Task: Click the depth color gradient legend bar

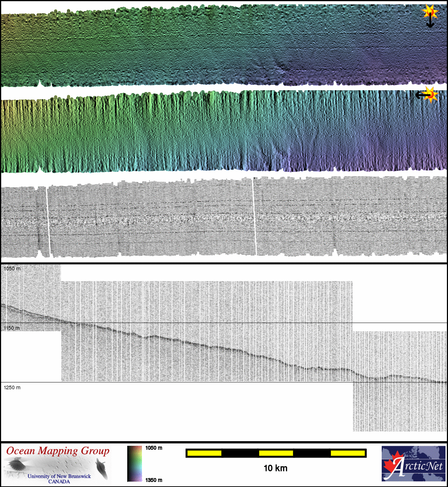Action: tap(135, 463)
